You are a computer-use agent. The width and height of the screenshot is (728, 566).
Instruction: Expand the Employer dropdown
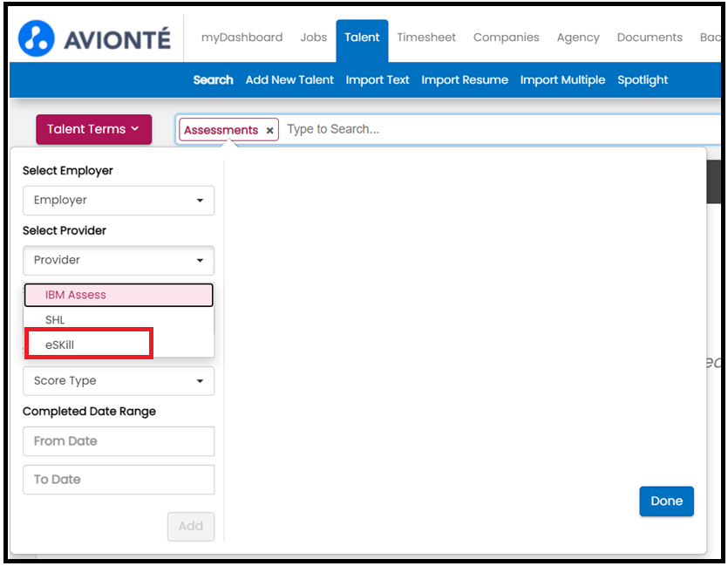119,200
